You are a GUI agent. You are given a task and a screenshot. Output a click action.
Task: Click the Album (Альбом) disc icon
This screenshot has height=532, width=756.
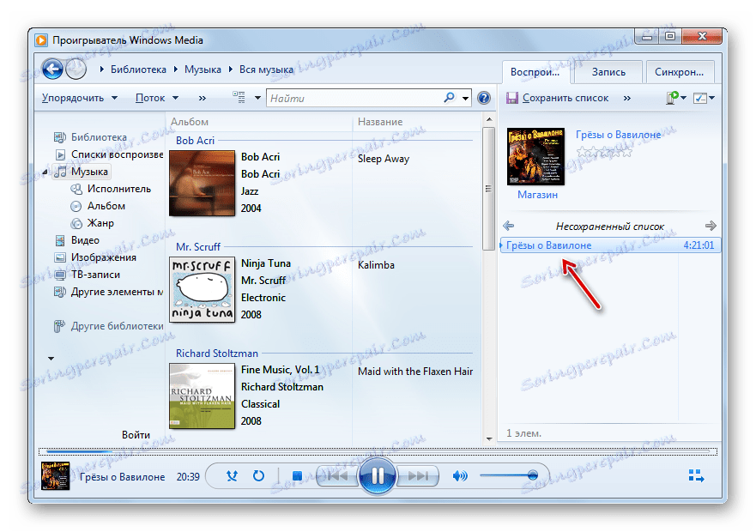[x=76, y=206]
